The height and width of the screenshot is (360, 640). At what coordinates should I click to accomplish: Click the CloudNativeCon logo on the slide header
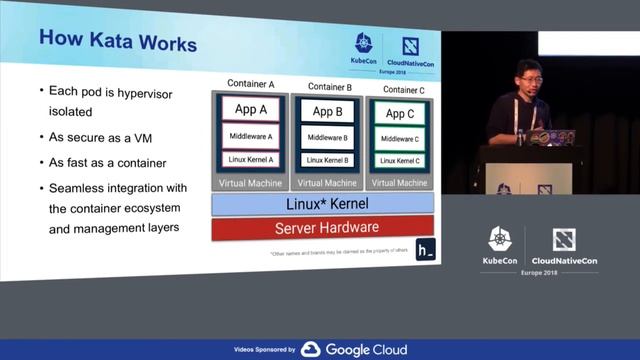[x=410, y=46]
